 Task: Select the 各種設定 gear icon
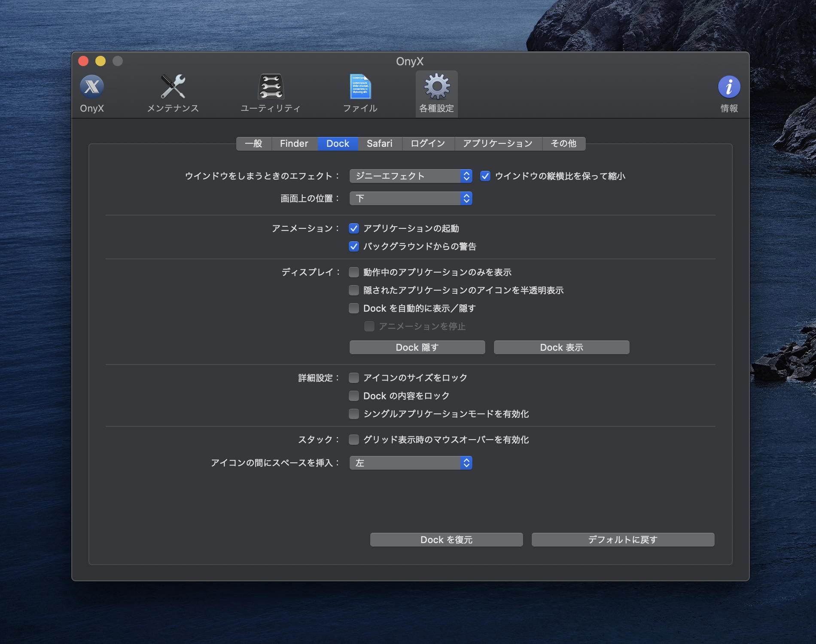[x=437, y=94]
